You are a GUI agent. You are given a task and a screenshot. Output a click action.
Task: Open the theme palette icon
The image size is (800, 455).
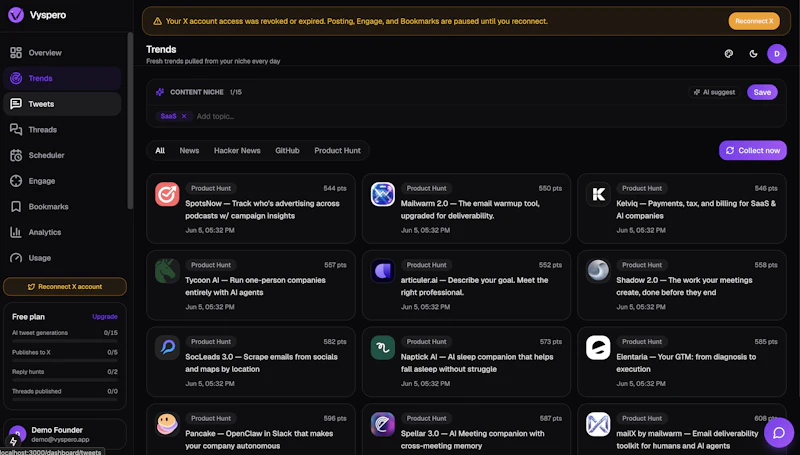[x=729, y=54]
